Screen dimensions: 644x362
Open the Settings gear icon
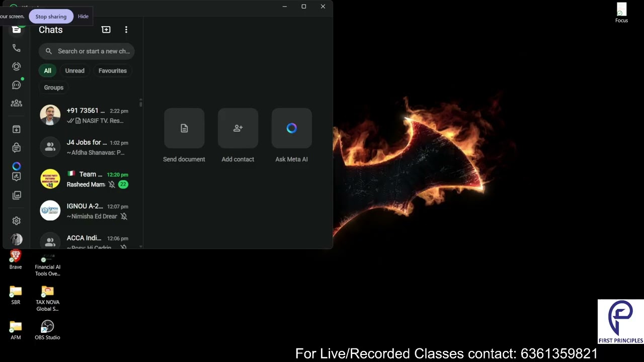pyautogui.click(x=16, y=221)
